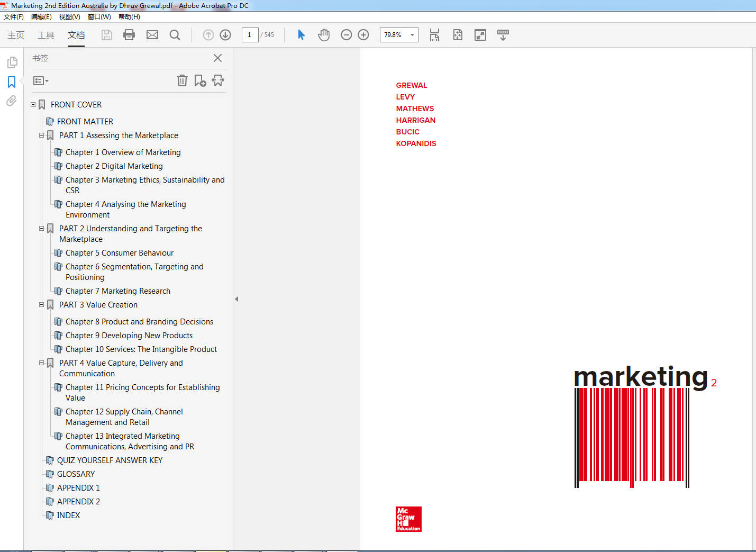Open Chapter 11 Pricing Concepts bookmark
The width and height of the screenshot is (756, 552).
point(143,393)
